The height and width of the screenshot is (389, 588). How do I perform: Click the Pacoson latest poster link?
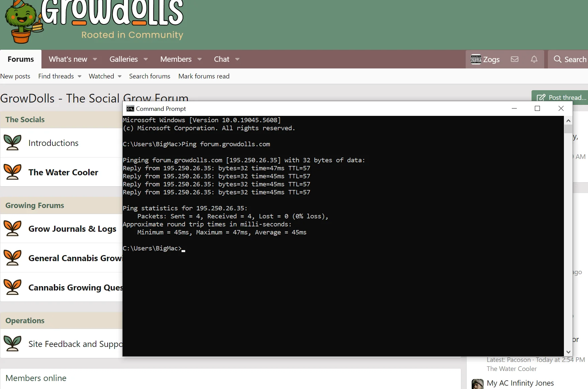click(518, 360)
